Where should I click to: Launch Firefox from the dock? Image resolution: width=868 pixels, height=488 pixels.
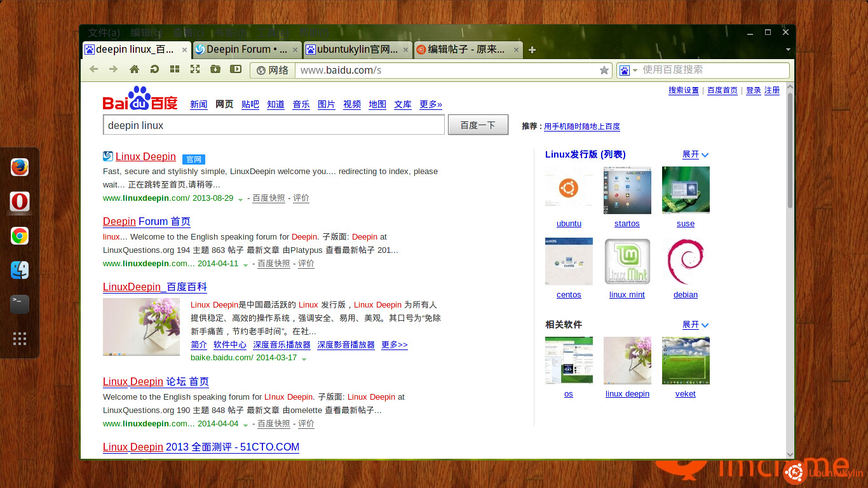coord(20,167)
